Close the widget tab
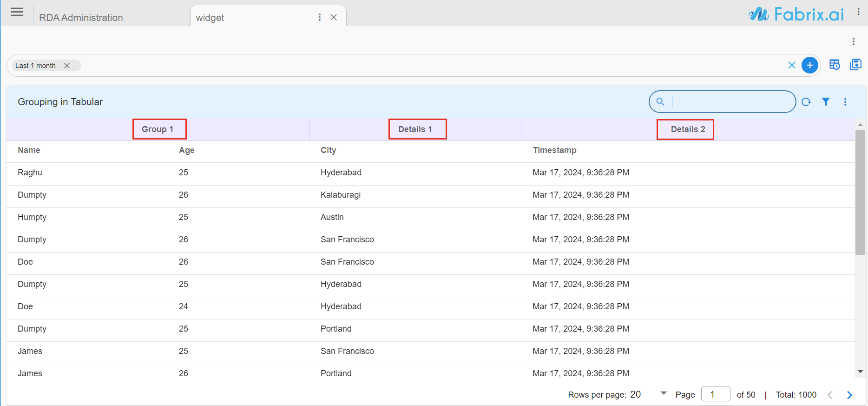This screenshot has width=868, height=406. pyautogui.click(x=334, y=17)
